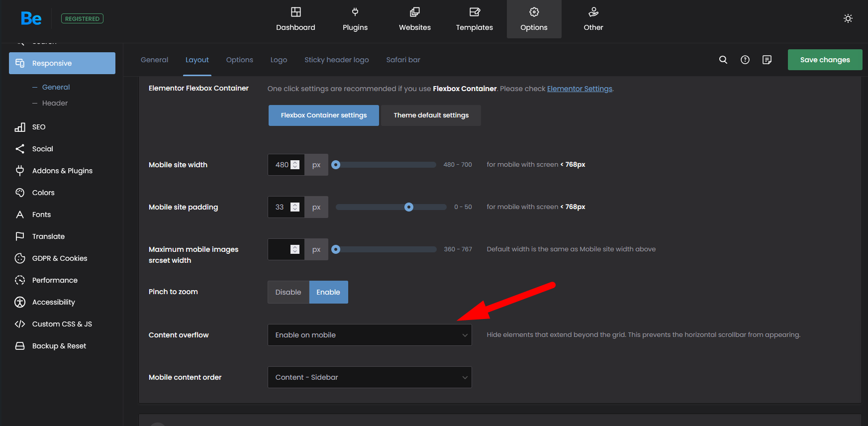Click the search magnifier icon in toolbar
868x426 pixels.
(723, 60)
